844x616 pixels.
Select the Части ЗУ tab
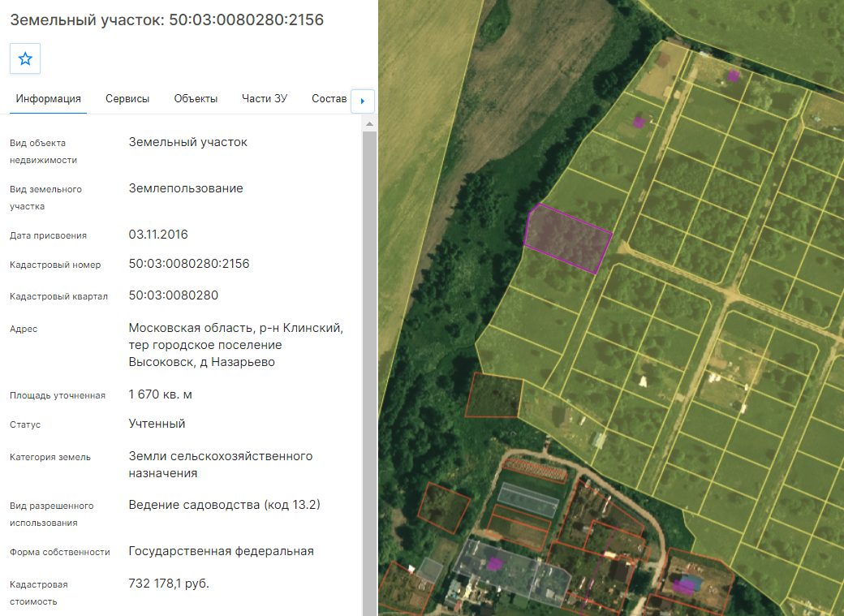click(265, 98)
